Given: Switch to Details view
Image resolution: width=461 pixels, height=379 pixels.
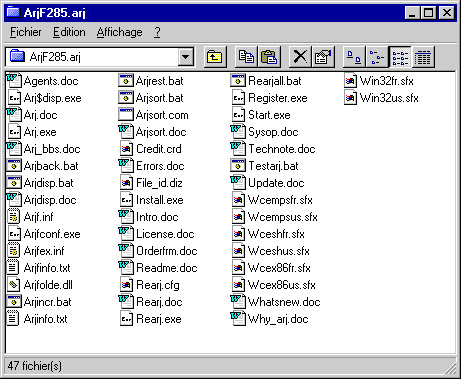Looking at the screenshot, I should click(423, 57).
